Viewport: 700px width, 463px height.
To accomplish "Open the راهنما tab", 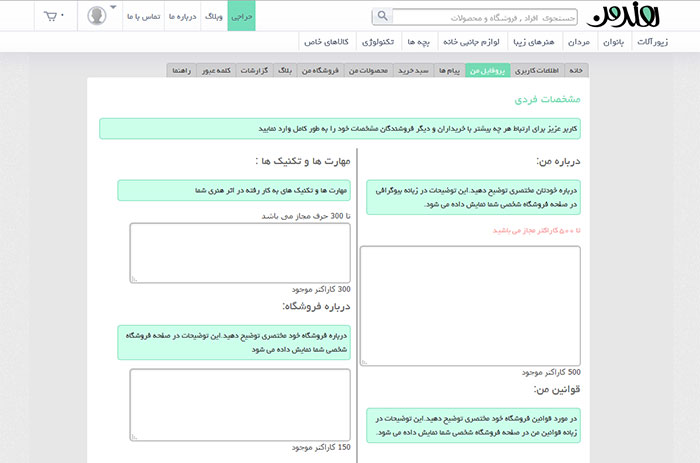I will click(x=181, y=71).
